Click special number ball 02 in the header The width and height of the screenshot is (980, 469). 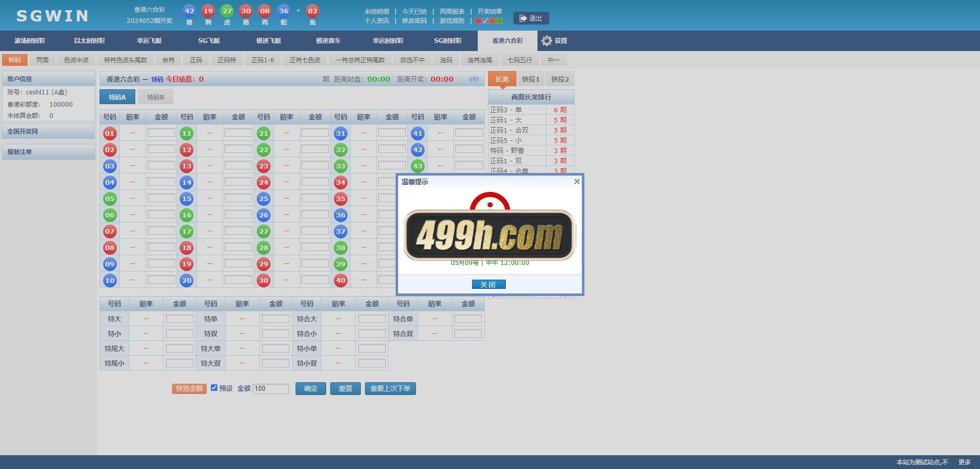coord(313,11)
